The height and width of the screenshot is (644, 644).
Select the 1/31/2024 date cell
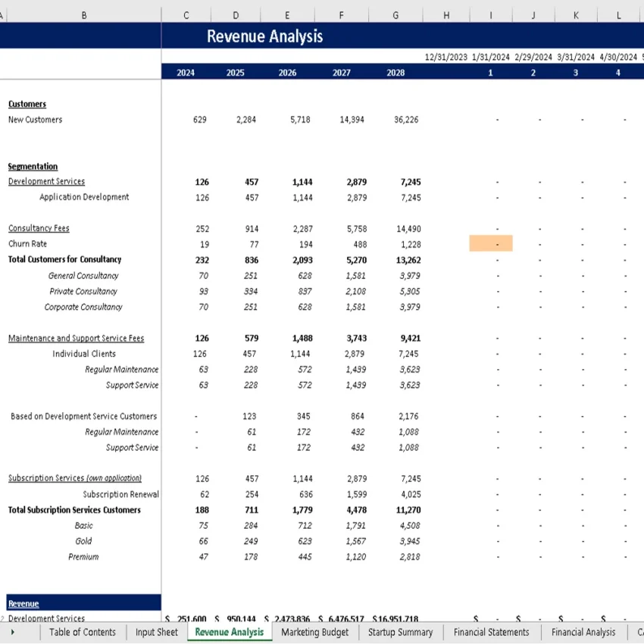point(491,57)
